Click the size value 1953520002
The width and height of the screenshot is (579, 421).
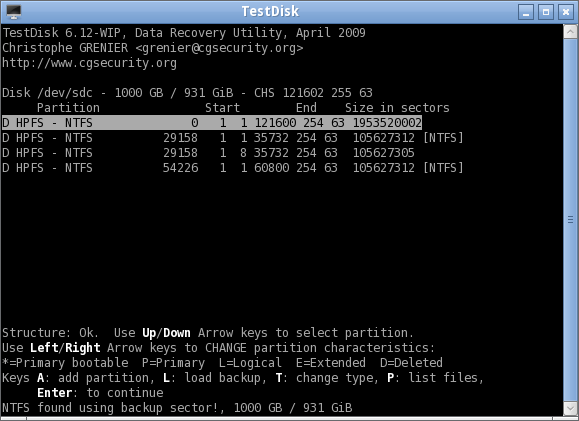click(387, 123)
